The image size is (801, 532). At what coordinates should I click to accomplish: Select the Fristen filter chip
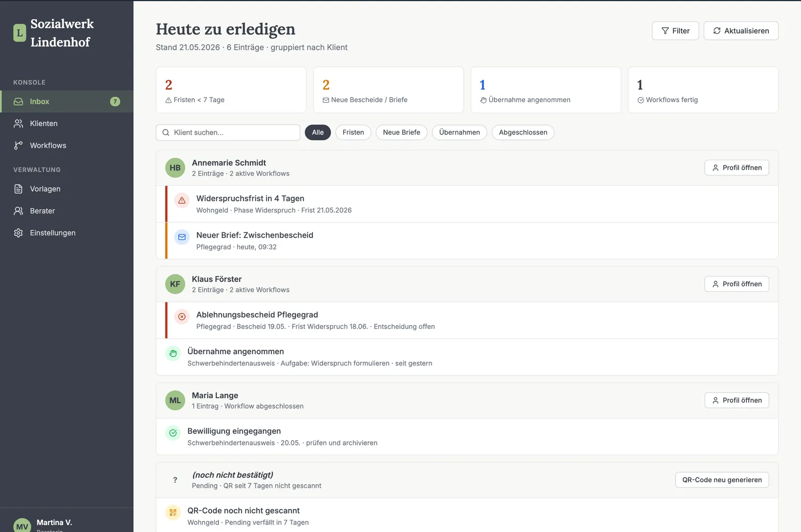click(354, 132)
